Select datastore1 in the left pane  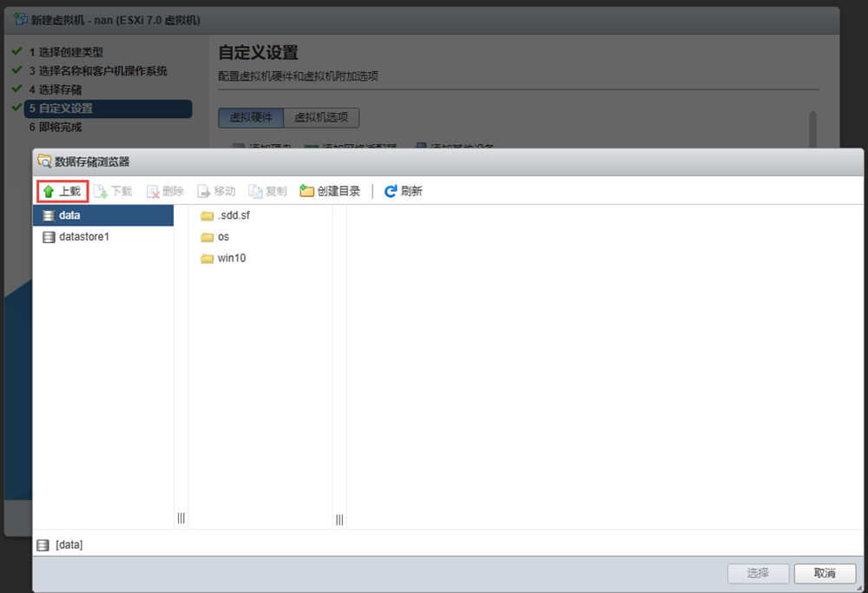click(x=82, y=236)
